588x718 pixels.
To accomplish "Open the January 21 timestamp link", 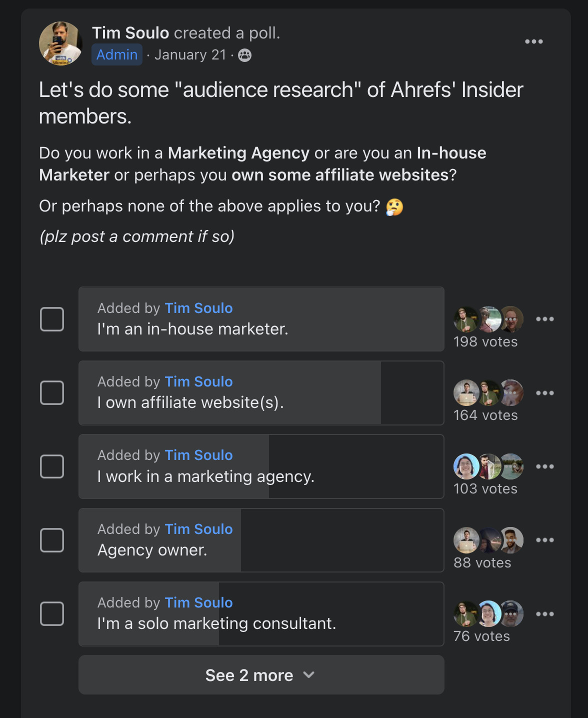I will pyautogui.click(x=190, y=54).
